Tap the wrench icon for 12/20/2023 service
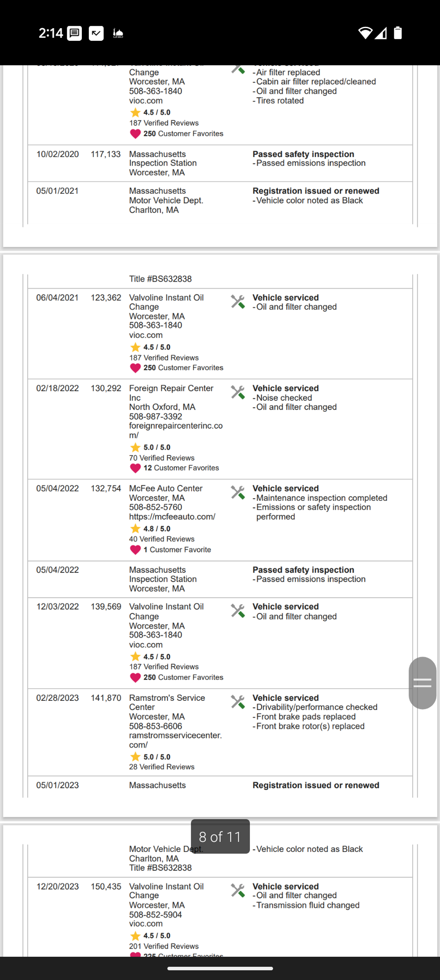440x980 pixels. (x=238, y=890)
